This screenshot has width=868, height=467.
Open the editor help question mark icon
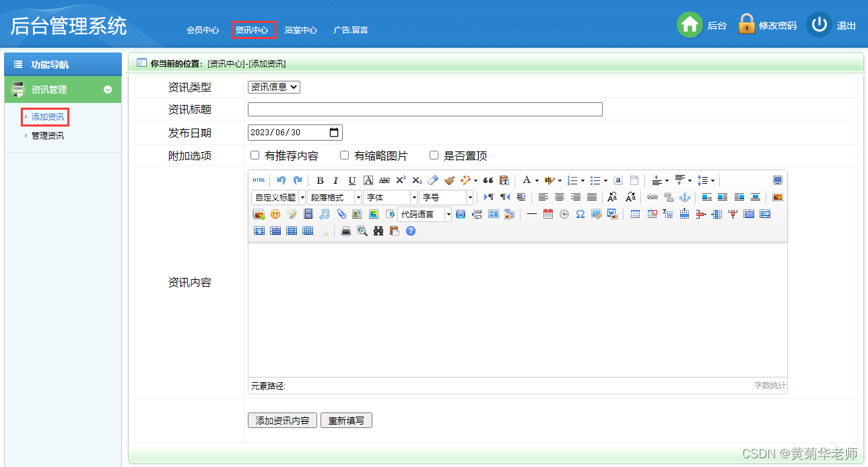click(x=409, y=231)
